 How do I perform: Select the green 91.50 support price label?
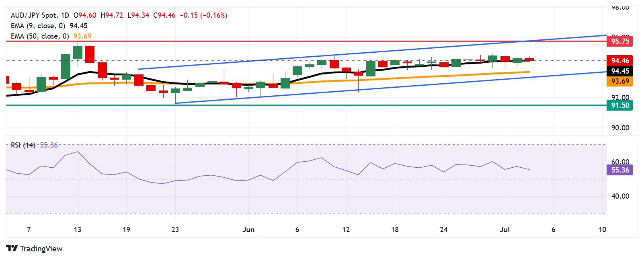(x=619, y=105)
